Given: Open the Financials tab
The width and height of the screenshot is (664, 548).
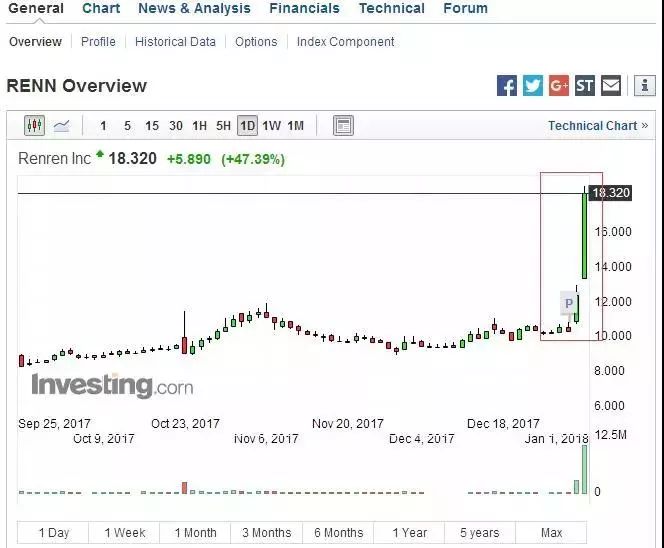Looking at the screenshot, I should (x=304, y=8).
